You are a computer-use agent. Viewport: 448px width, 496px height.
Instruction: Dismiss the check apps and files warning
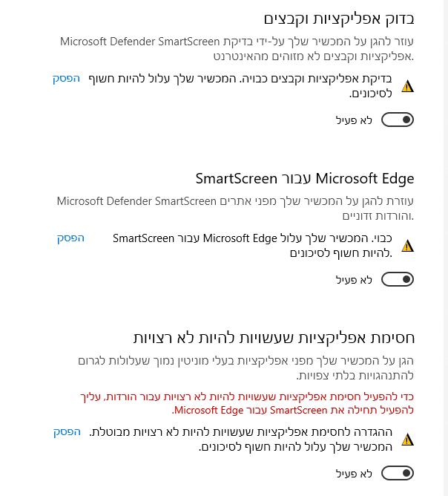(x=66, y=79)
